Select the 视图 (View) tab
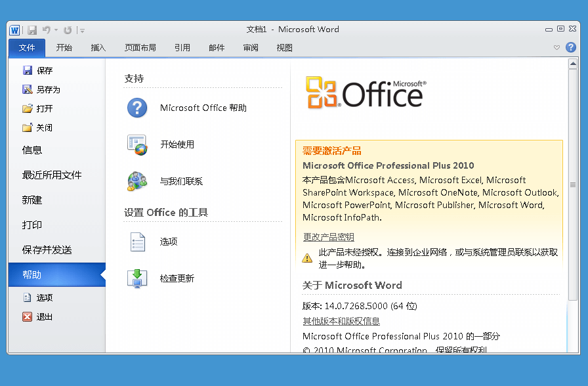 click(x=284, y=48)
